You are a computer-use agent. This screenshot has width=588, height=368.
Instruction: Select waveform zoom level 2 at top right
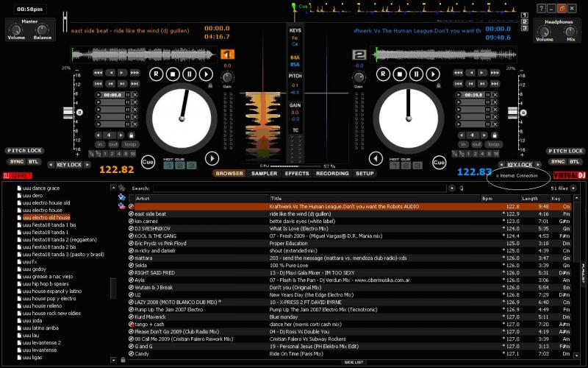(x=524, y=21)
